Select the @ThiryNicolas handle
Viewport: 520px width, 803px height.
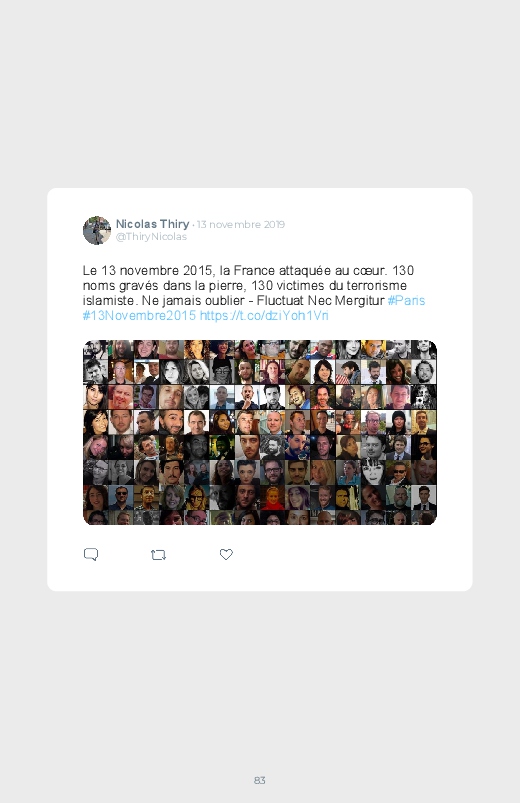click(x=151, y=237)
